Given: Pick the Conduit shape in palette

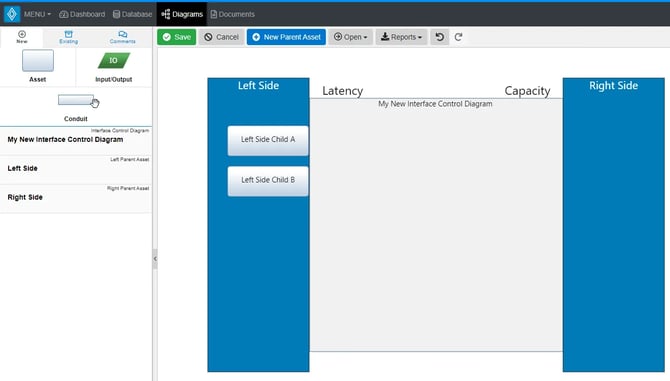Looking at the screenshot, I should coord(76,100).
